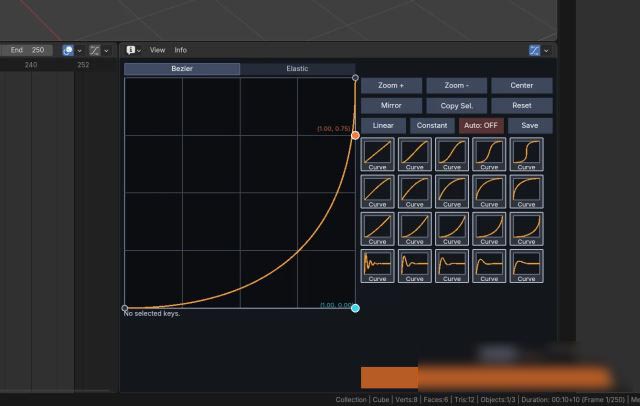Mirror the curve
The image size is (640, 406).
point(391,105)
